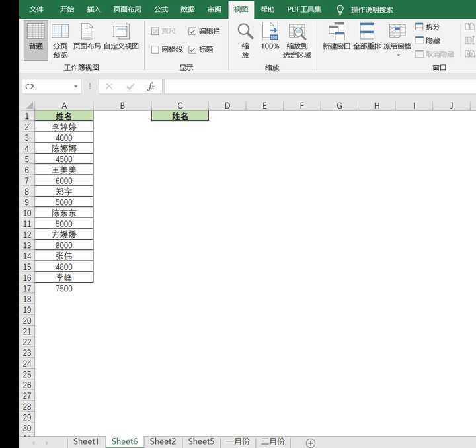Select column A header

(x=64, y=105)
